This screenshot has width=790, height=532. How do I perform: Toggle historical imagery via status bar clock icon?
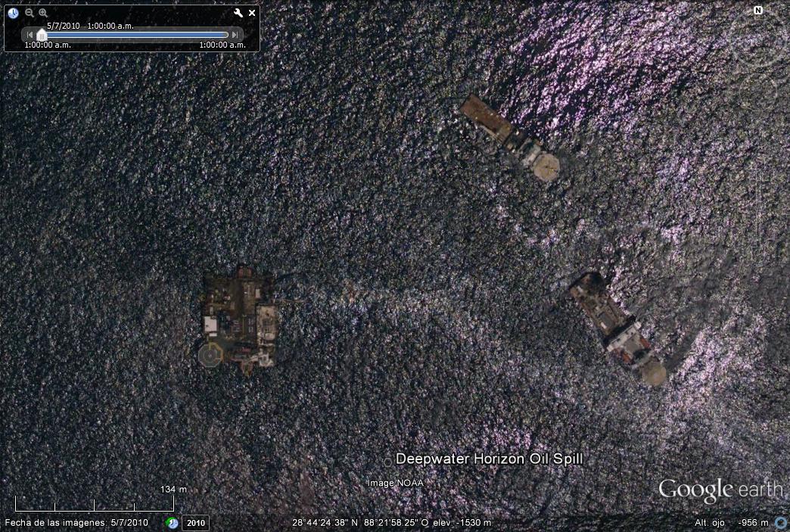pyautogui.click(x=173, y=523)
